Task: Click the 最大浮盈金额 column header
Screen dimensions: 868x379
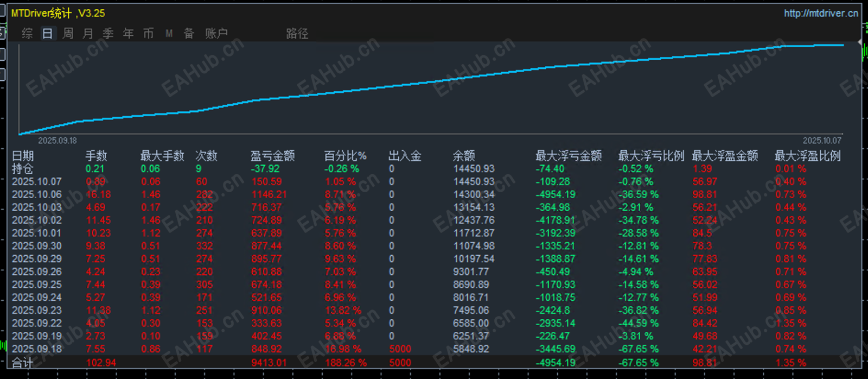Action: click(725, 156)
